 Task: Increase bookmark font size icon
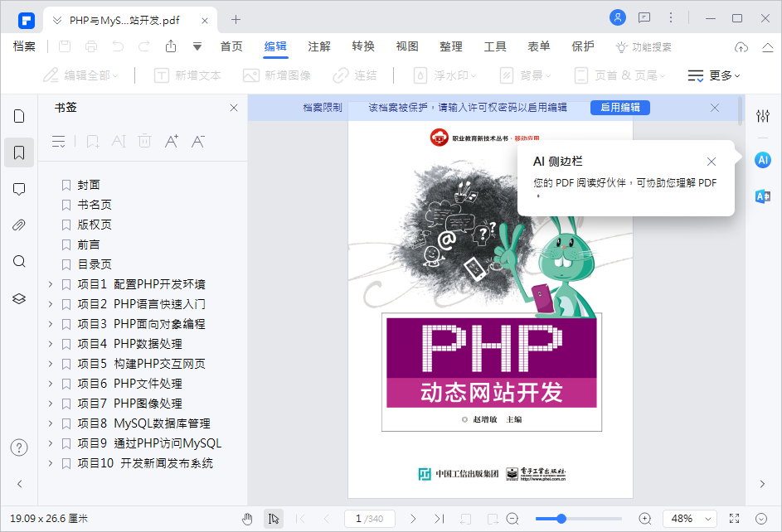[172, 142]
